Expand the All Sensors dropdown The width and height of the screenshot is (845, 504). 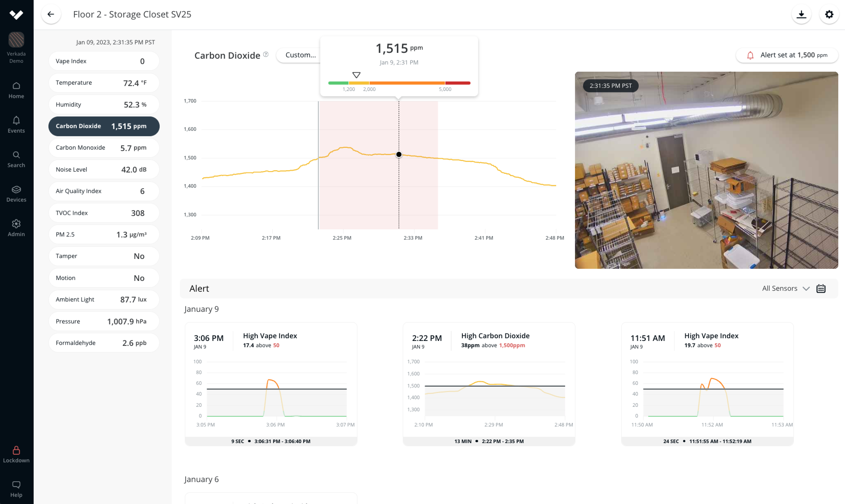(x=785, y=288)
